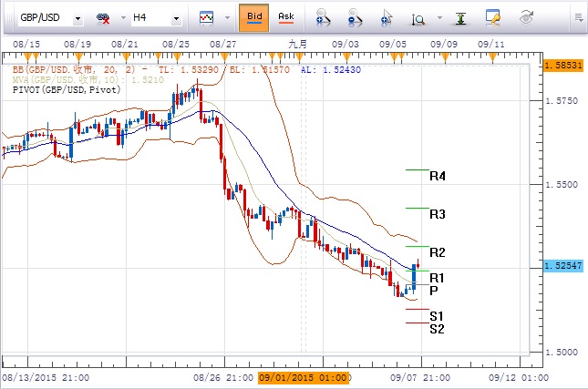Viewport: 588px width, 389px height.
Task: Select the zoom in magnifier tool
Action: tap(323, 18)
